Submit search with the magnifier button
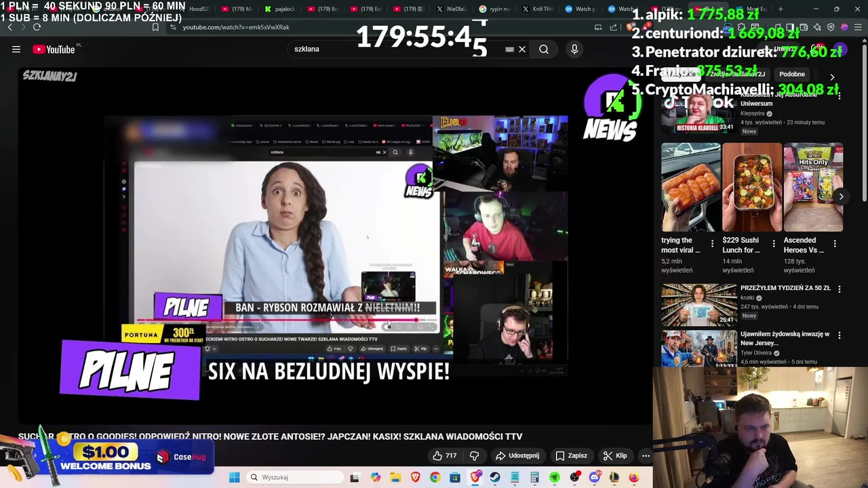This screenshot has width=868, height=488. (x=544, y=49)
